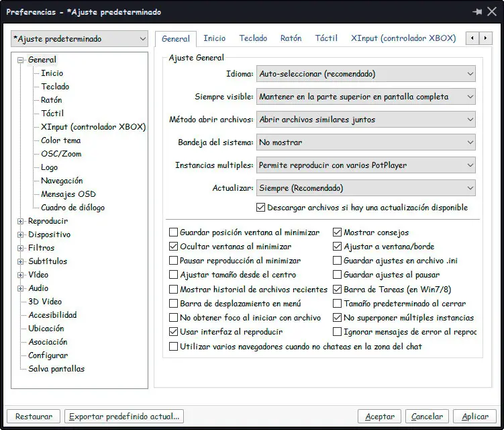Close the Preferencias dialog

pos(492,12)
